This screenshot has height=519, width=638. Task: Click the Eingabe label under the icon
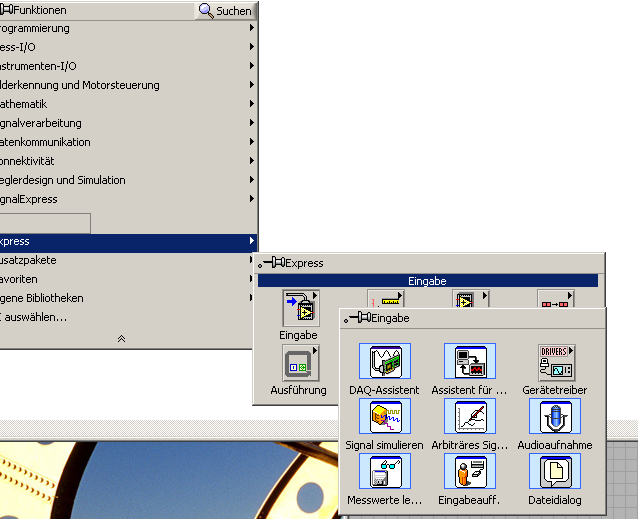click(x=298, y=335)
